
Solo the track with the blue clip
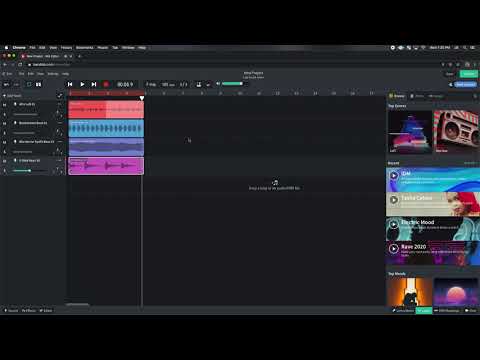coord(4,133)
